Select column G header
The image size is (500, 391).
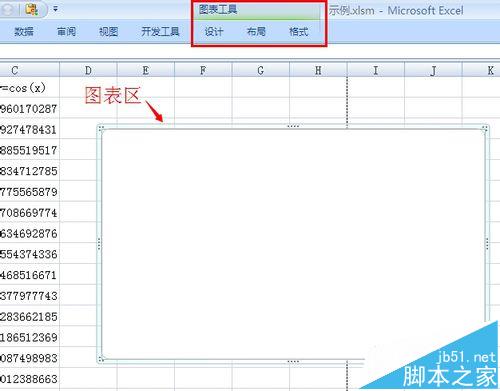(261, 70)
